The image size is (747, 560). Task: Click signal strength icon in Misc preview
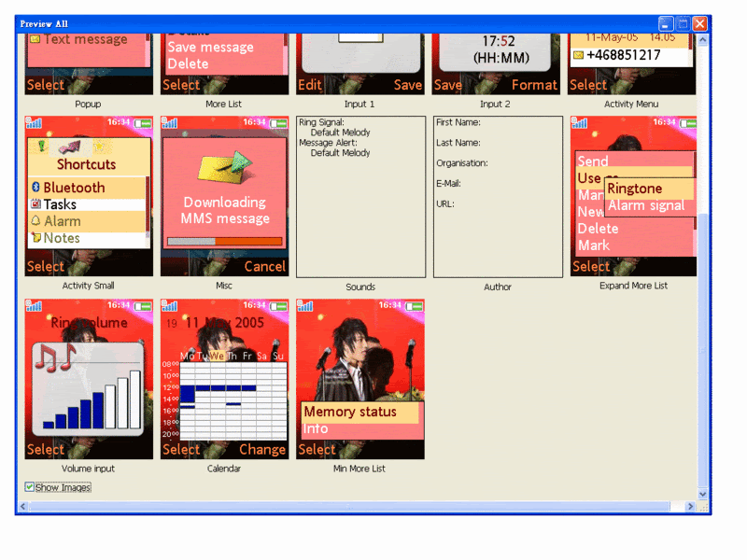(169, 123)
